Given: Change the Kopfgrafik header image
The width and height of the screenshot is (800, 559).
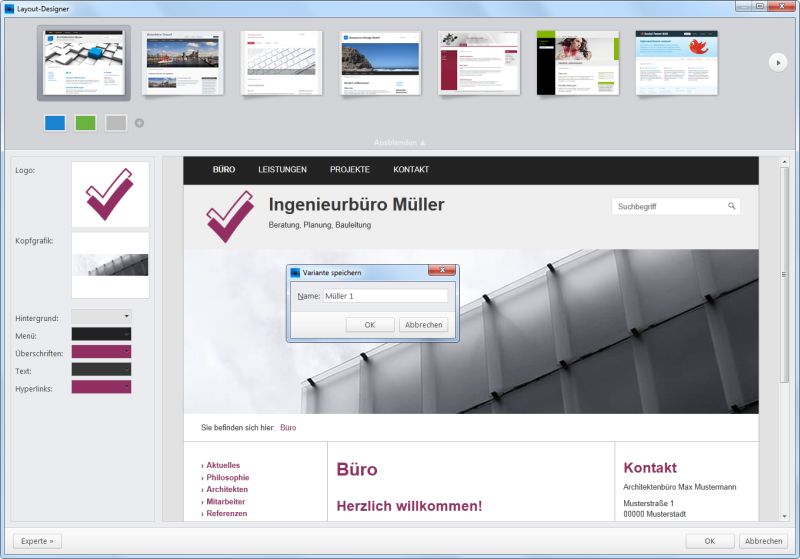Looking at the screenshot, I should click(110, 265).
